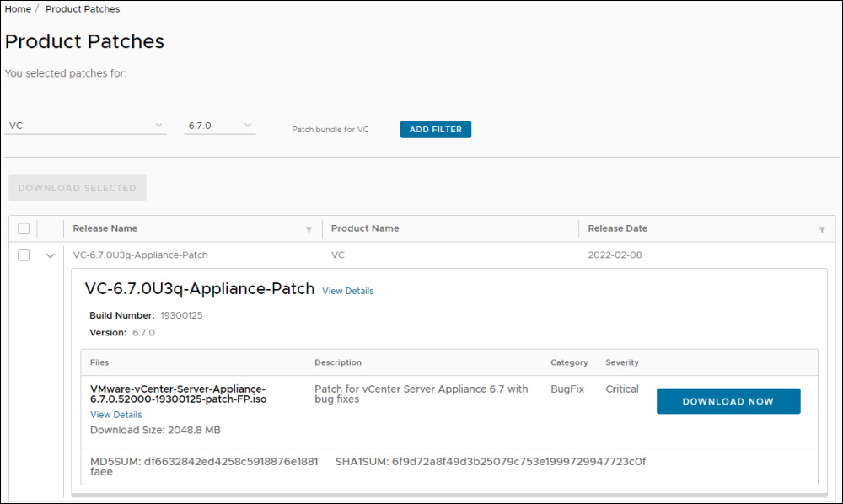The height and width of the screenshot is (504, 843).
Task: Collapse the VC-6.7.0U3q-Appliance-Patch row chevron
Action: pyautogui.click(x=50, y=255)
